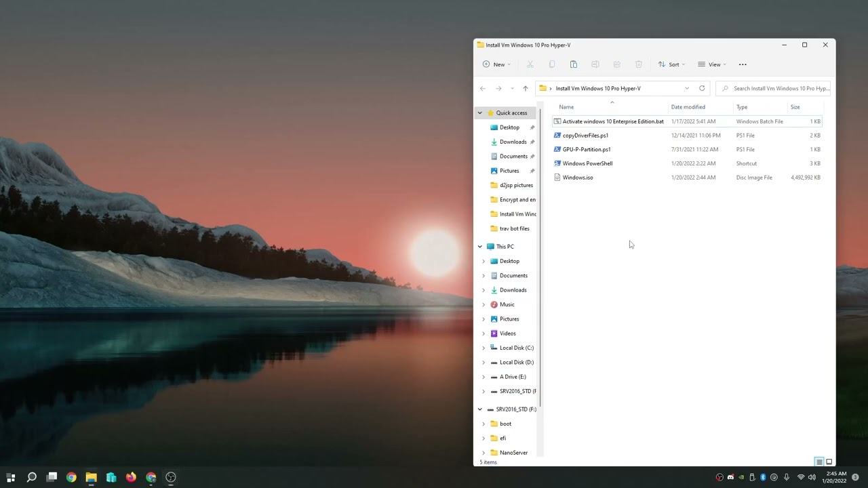Click the address bar path text
This screenshot has width=868, height=488.
pyautogui.click(x=598, y=88)
